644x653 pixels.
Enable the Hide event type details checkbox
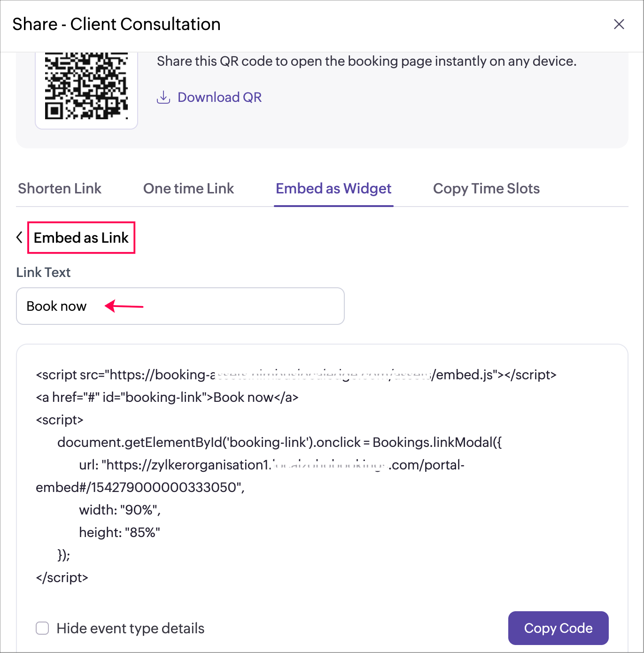coord(43,628)
